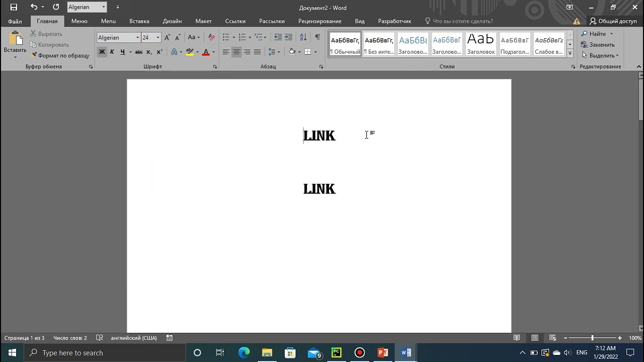Apply superscript formatting
644x362 pixels.
click(x=159, y=52)
